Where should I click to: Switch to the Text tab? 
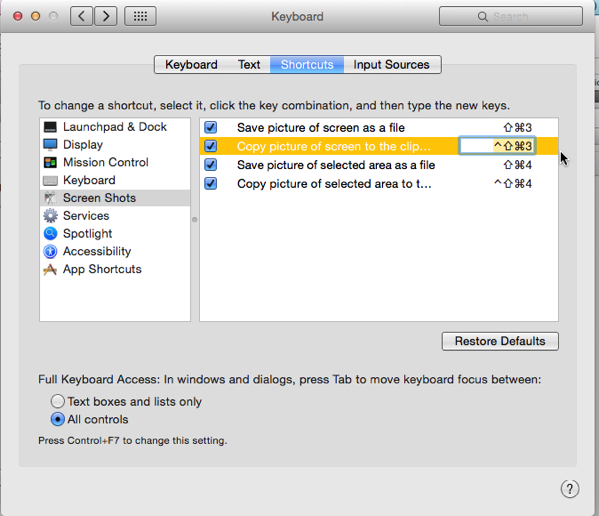coord(249,65)
